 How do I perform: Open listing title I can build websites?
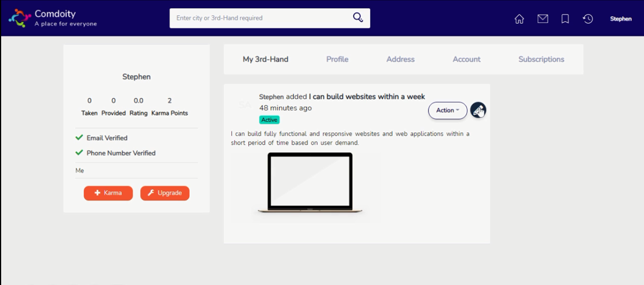(x=367, y=97)
